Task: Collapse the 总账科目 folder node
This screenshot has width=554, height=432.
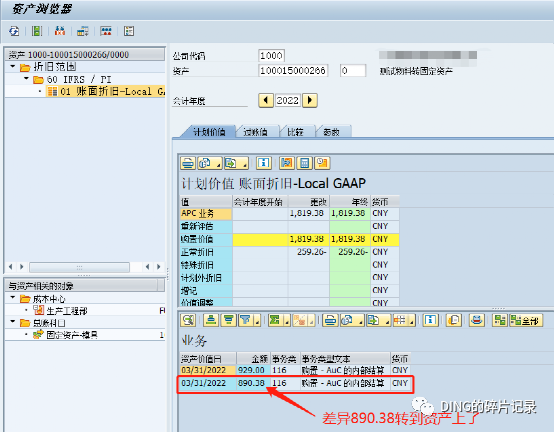Action: point(13,322)
